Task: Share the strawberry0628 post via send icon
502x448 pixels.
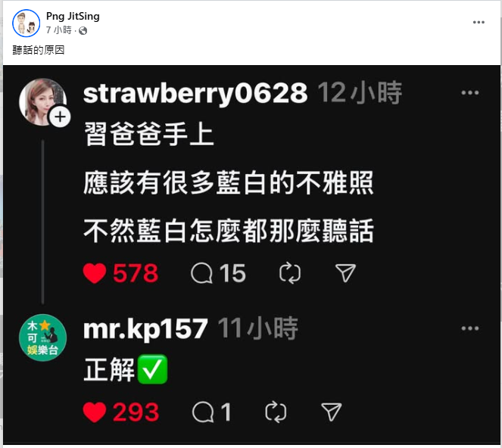Action: pos(345,273)
